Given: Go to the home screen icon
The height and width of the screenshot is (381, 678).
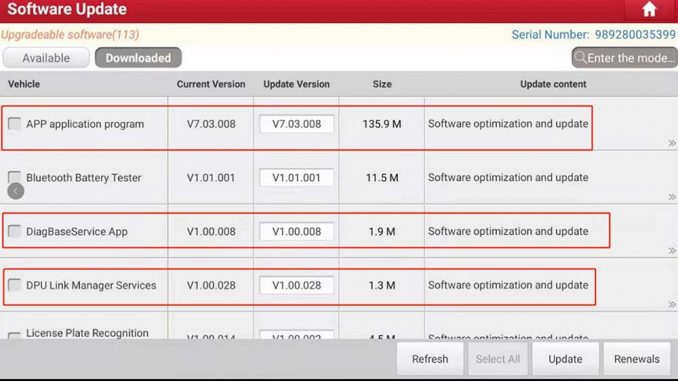Looking at the screenshot, I should (649, 9).
